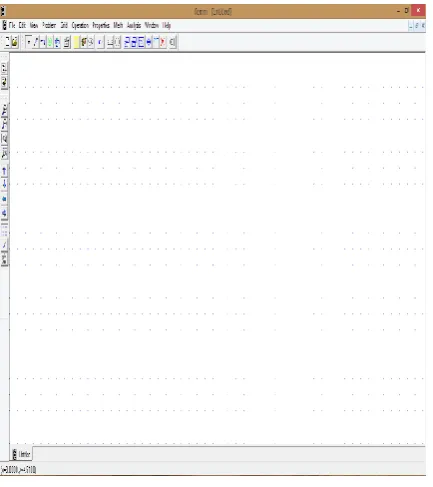Pan view down with the down arrow
Viewport: 433px width, 487px height.
(x=4, y=184)
